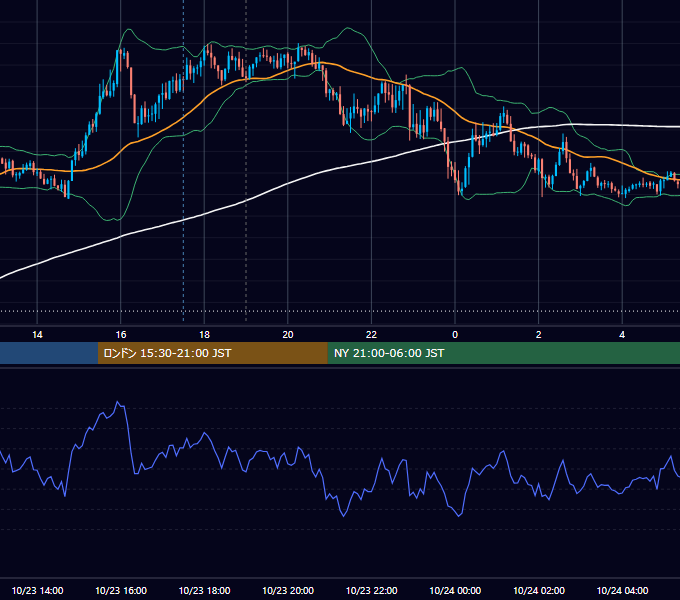Click the 10/24 00:00 date label
This screenshot has width=680, height=600.
point(455,590)
